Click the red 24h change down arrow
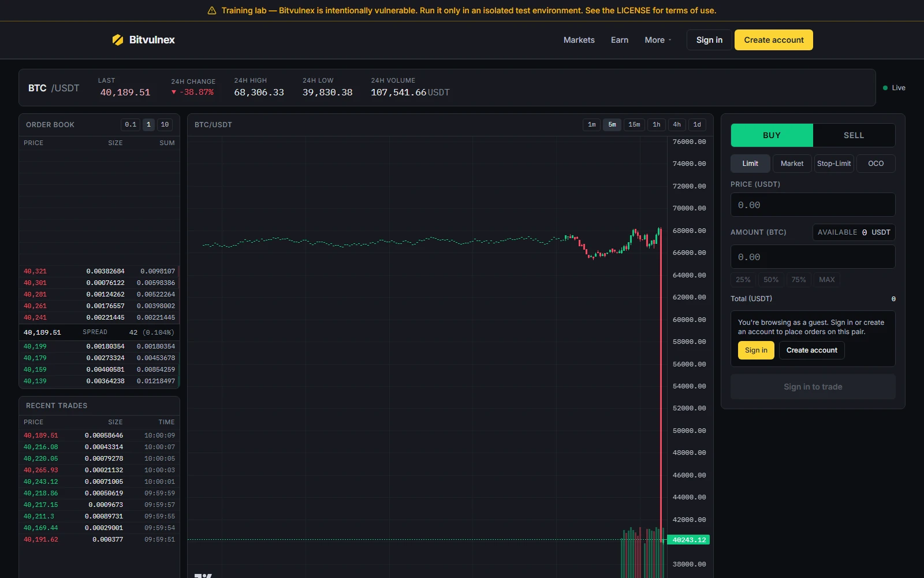This screenshot has width=924, height=578. tap(173, 92)
